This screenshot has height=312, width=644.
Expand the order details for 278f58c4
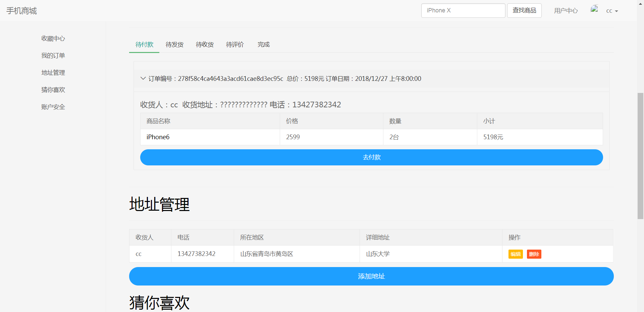143,78
